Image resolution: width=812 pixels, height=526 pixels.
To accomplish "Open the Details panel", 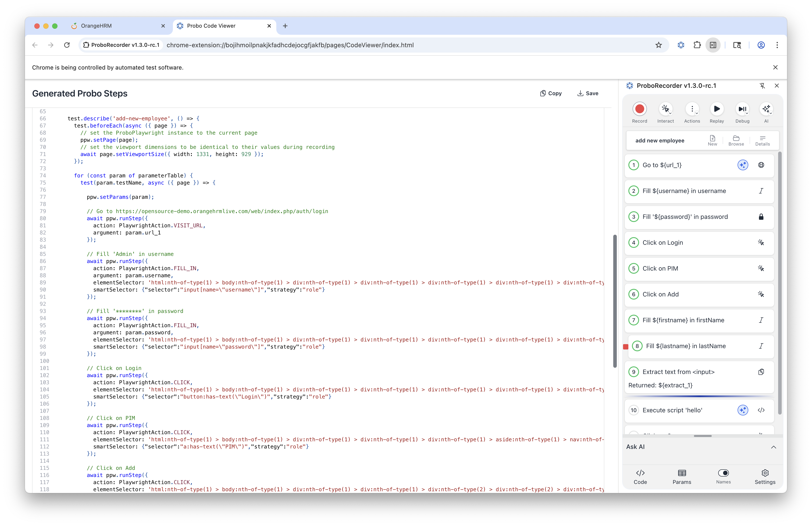I will [763, 140].
